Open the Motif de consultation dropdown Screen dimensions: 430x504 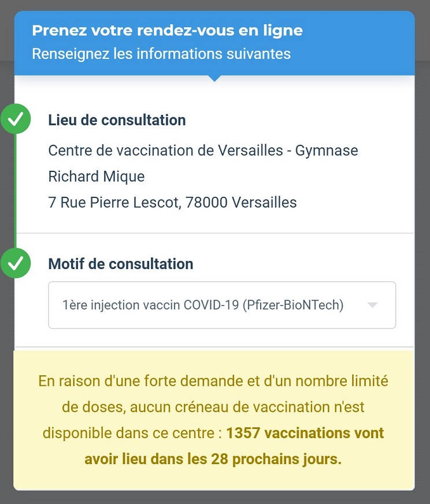pos(222,305)
